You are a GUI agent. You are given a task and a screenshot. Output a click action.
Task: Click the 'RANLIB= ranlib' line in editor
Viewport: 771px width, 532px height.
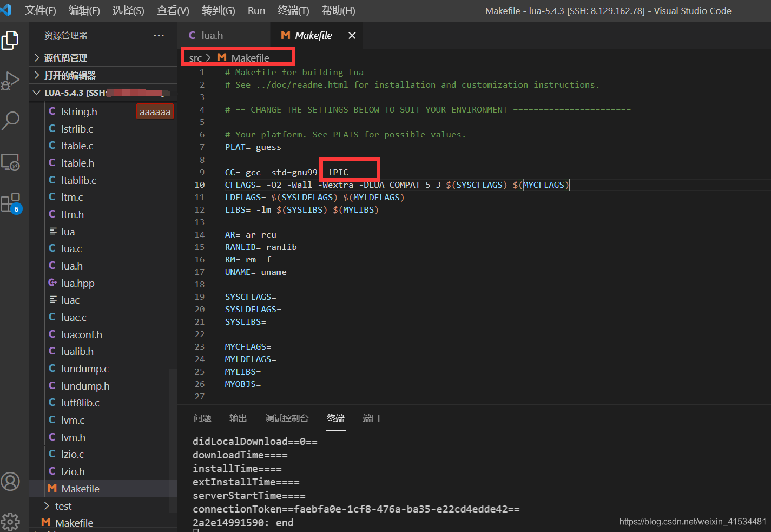261,247
